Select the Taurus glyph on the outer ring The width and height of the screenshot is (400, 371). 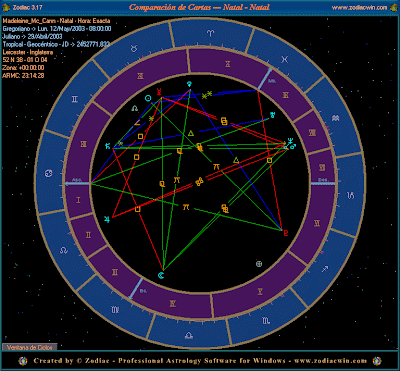(x=133, y=49)
